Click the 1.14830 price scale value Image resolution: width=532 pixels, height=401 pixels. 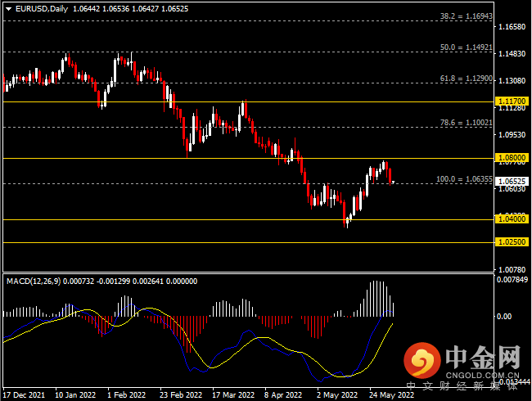(512, 53)
